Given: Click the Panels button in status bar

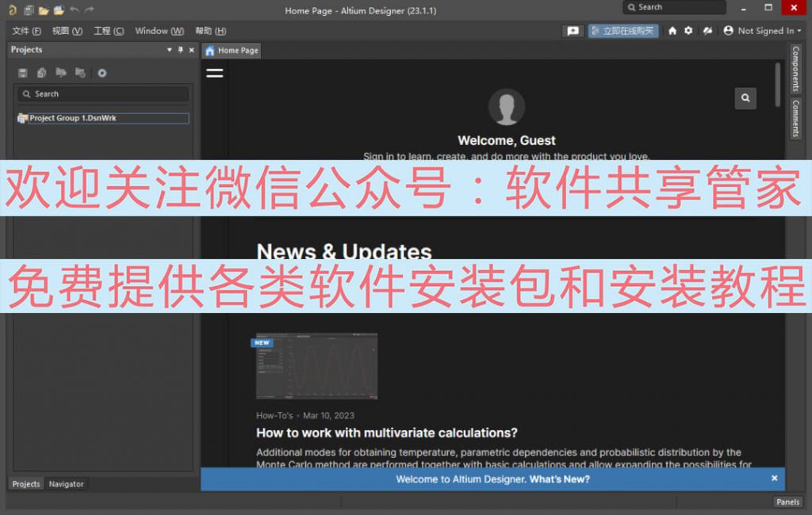Looking at the screenshot, I should click(787, 502).
